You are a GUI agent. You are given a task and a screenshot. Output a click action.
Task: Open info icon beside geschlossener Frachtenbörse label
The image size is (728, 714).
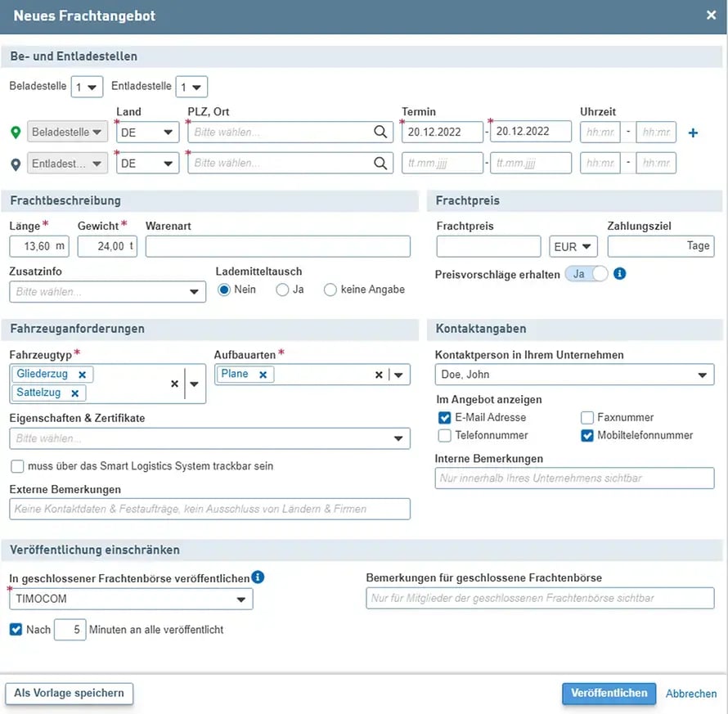(x=258, y=577)
